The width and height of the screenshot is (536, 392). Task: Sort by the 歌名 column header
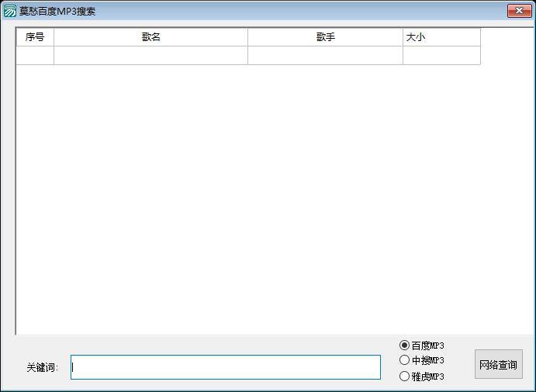point(150,37)
